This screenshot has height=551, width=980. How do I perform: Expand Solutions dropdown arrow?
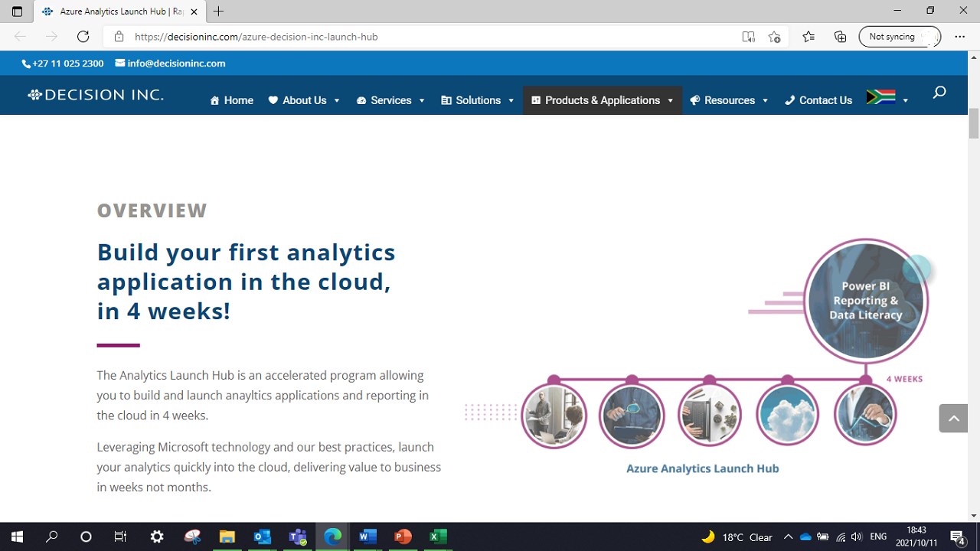(511, 101)
